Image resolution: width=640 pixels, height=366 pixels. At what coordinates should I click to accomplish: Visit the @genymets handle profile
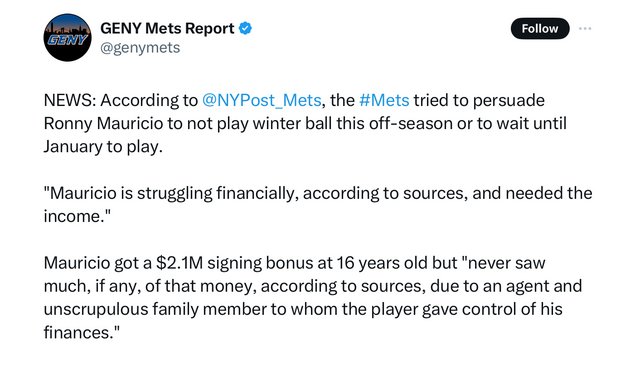pos(140,48)
